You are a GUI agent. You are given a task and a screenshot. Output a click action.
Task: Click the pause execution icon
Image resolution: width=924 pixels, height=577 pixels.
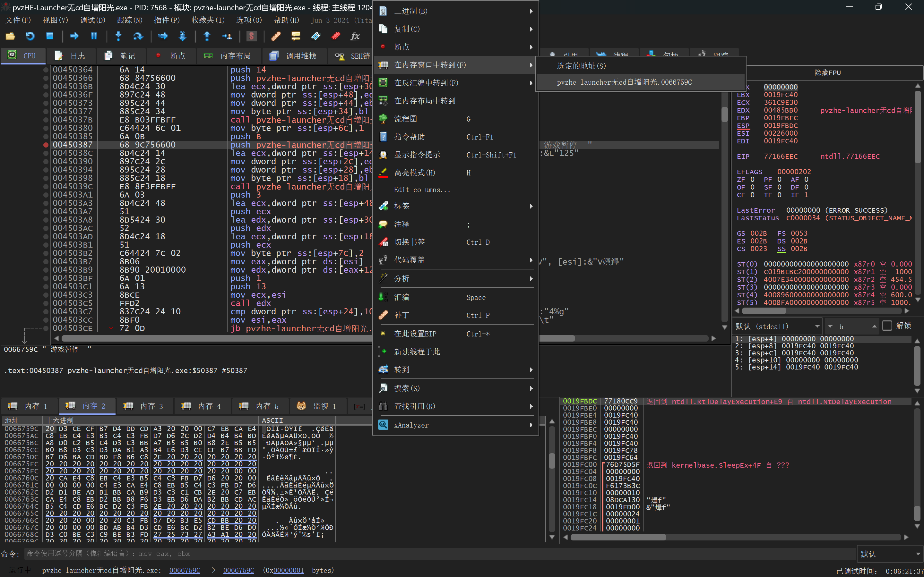click(x=94, y=36)
